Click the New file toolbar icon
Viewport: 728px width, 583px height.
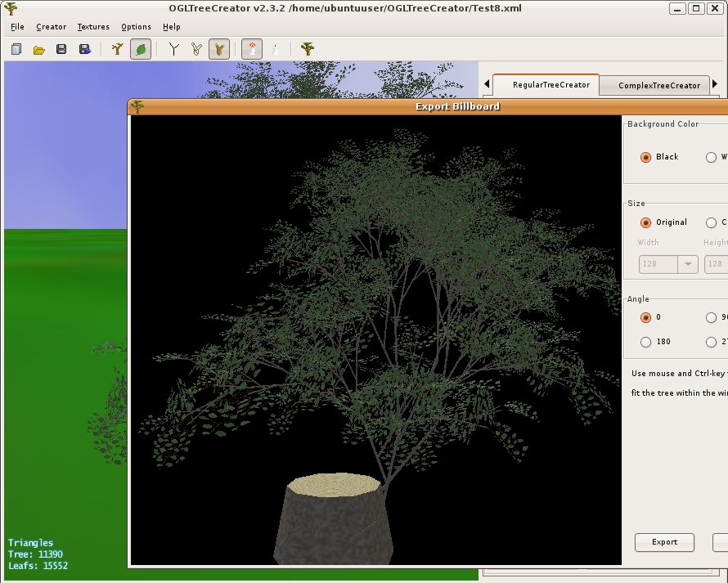pos(16,50)
